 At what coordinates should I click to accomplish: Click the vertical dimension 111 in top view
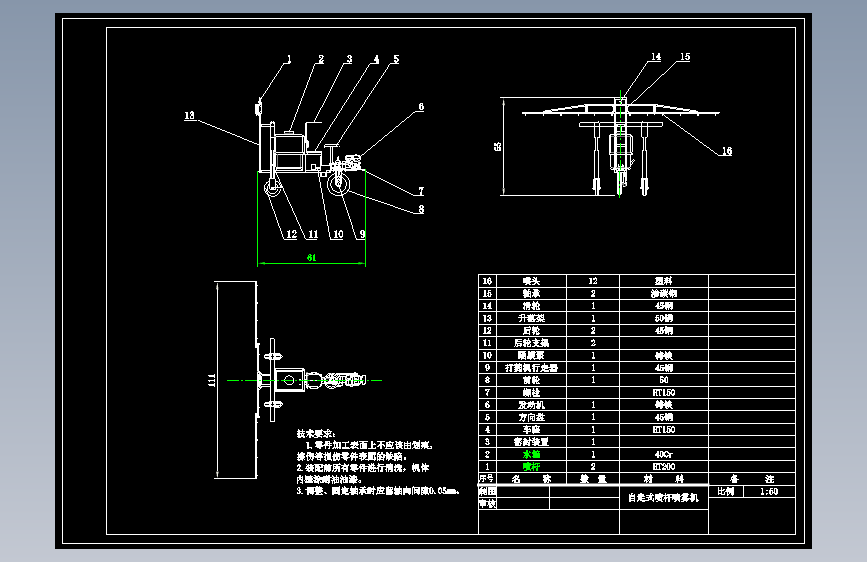212,380
